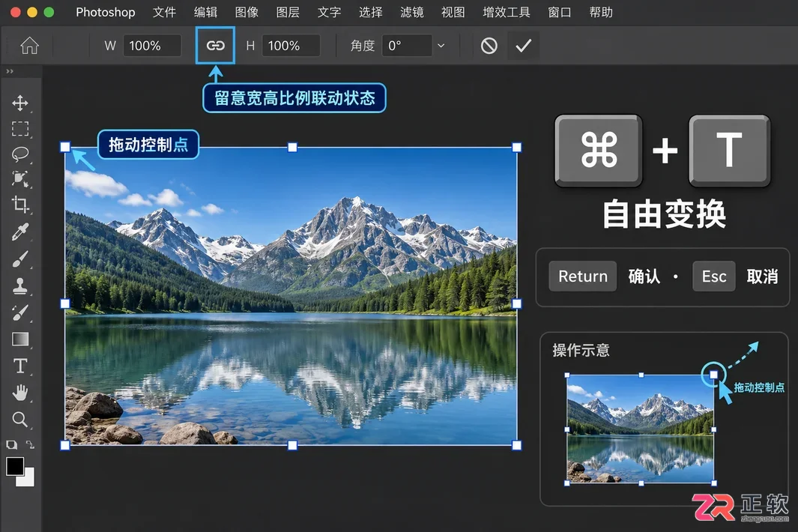The height and width of the screenshot is (532, 798).
Task: Open the 文件 (File) menu
Action: point(164,12)
